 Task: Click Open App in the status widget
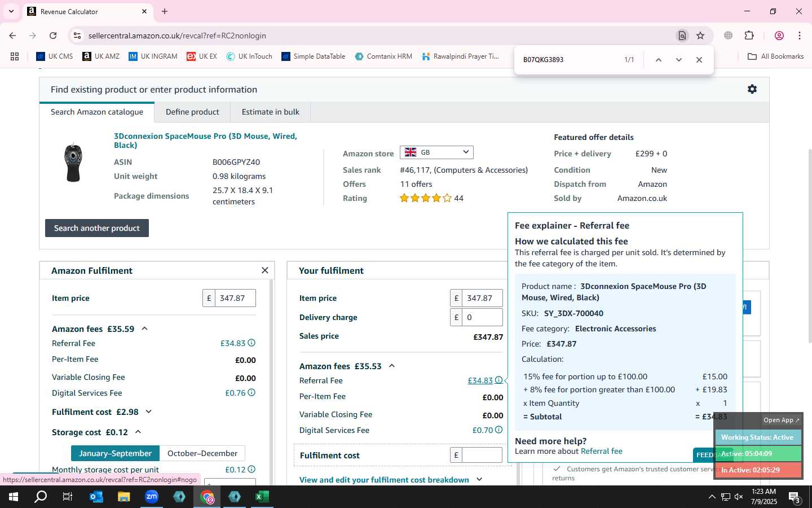point(781,420)
